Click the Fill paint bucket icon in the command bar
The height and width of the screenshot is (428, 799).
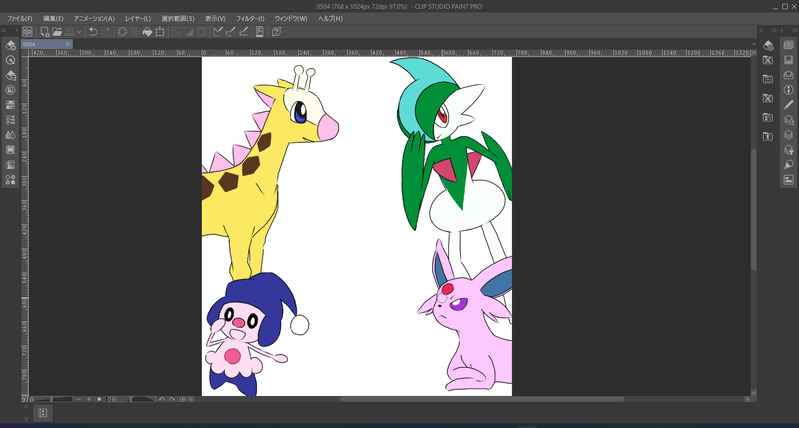click(147, 32)
